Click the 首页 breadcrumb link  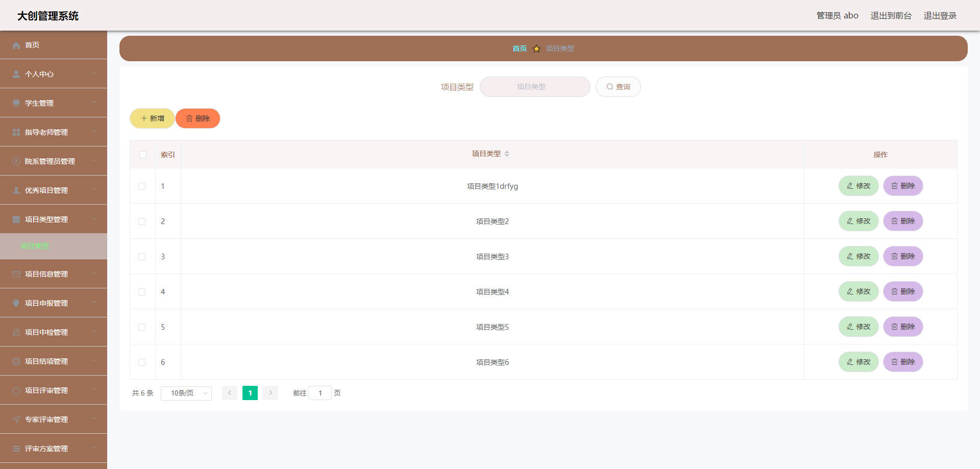520,48
